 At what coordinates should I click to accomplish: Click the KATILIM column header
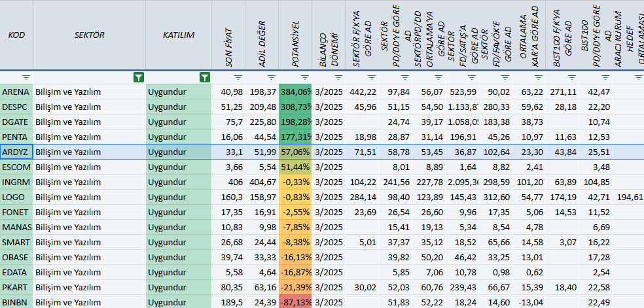click(x=179, y=35)
